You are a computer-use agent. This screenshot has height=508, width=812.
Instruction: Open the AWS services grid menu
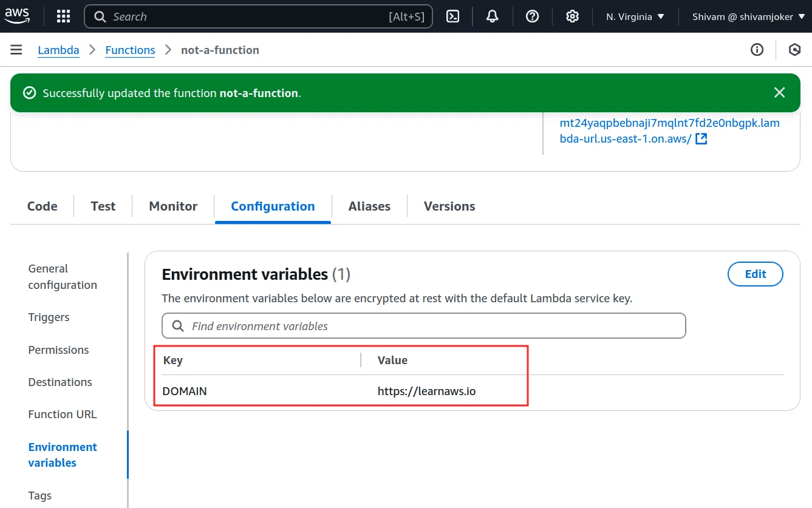pyautogui.click(x=63, y=16)
